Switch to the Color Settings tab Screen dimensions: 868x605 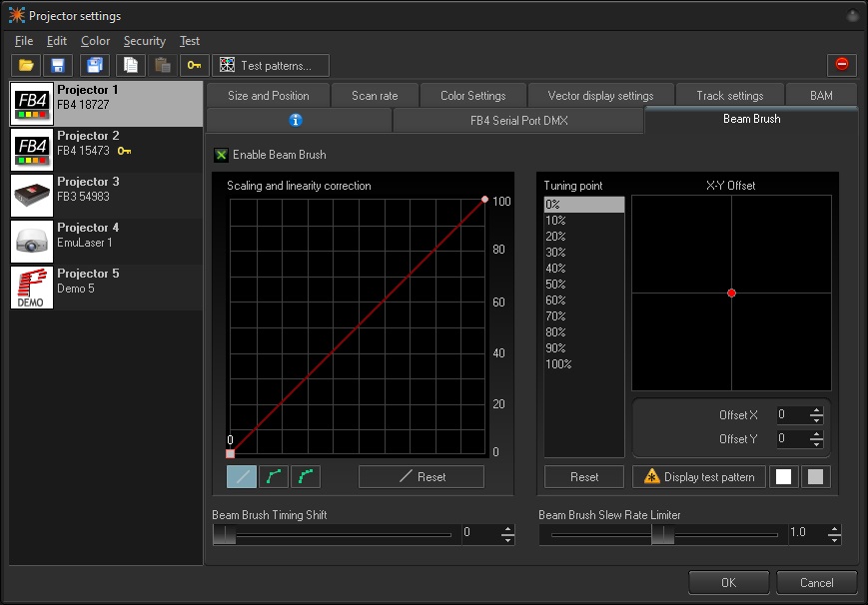click(472, 96)
